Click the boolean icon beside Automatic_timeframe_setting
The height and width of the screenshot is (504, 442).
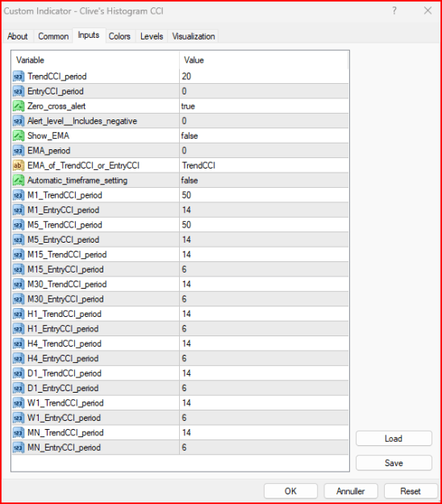pyautogui.click(x=19, y=181)
